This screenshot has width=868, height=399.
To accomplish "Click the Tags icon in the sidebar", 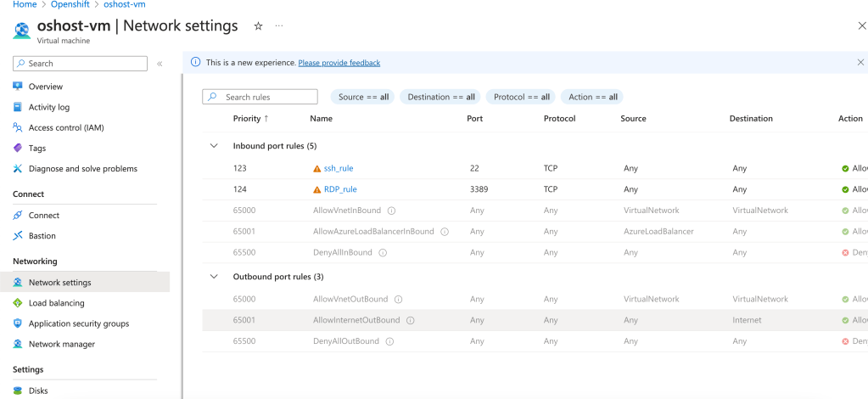I will pos(18,148).
